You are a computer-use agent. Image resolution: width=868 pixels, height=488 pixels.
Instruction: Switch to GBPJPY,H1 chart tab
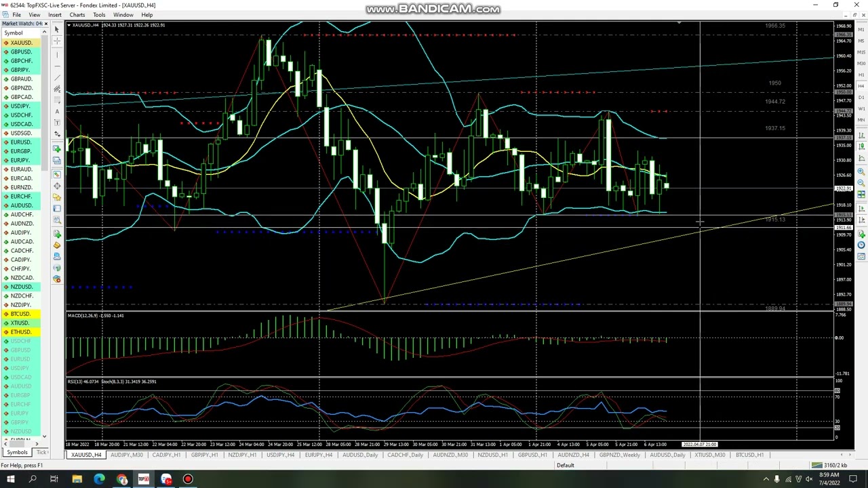[204, 455]
